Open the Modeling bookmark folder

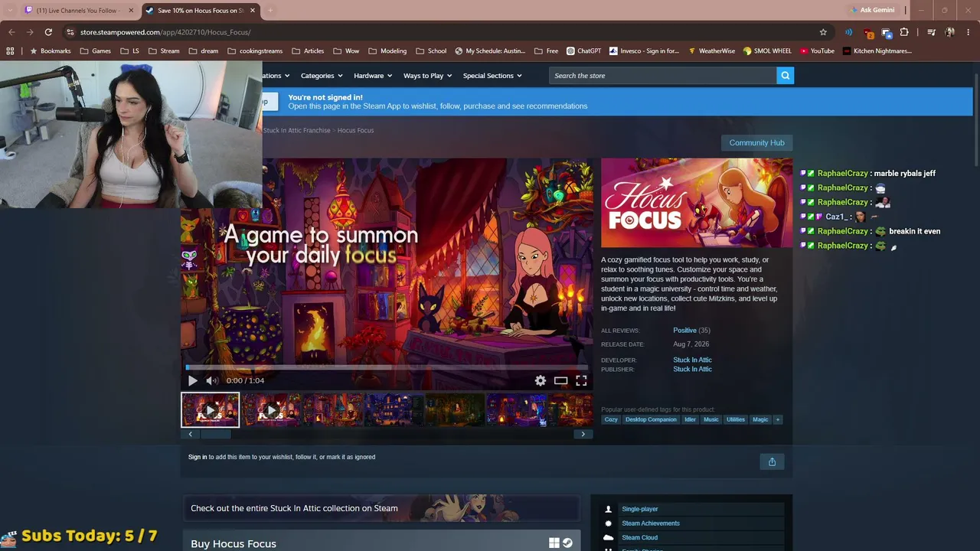point(387,51)
